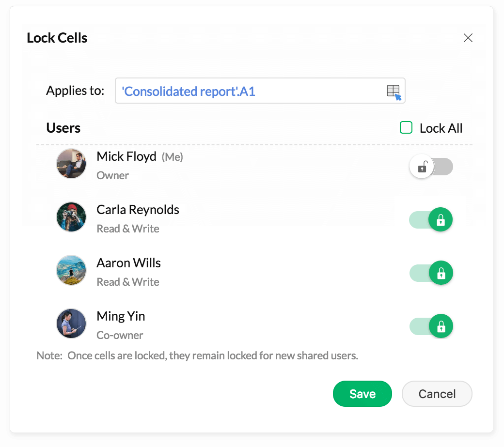Dismiss the dialog using the X button

tap(468, 37)
